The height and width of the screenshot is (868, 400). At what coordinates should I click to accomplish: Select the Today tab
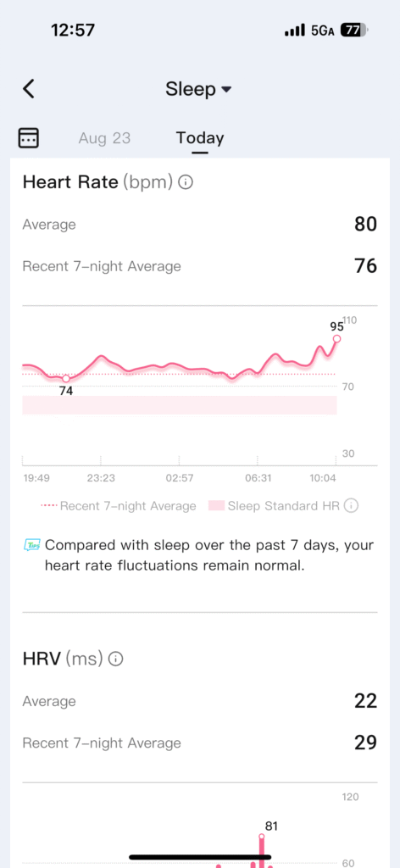tap(200, 138)
